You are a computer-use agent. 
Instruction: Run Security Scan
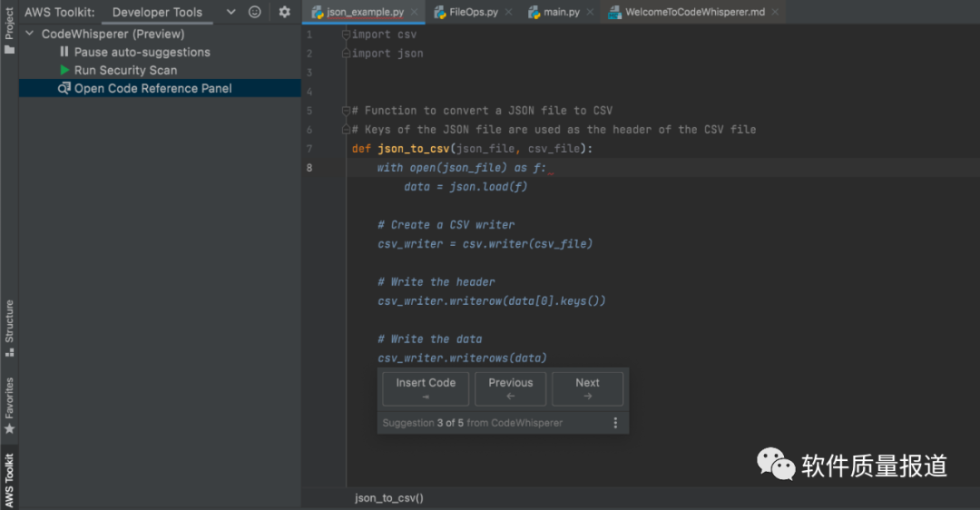point(125,70)
